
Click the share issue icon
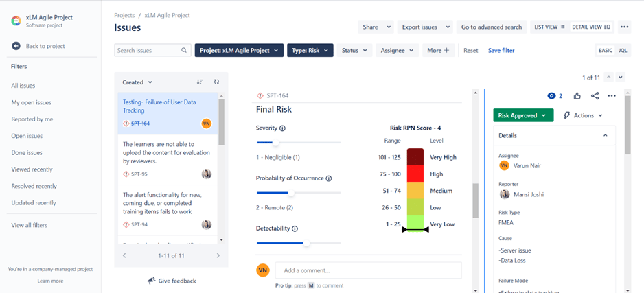click(595, 95)
